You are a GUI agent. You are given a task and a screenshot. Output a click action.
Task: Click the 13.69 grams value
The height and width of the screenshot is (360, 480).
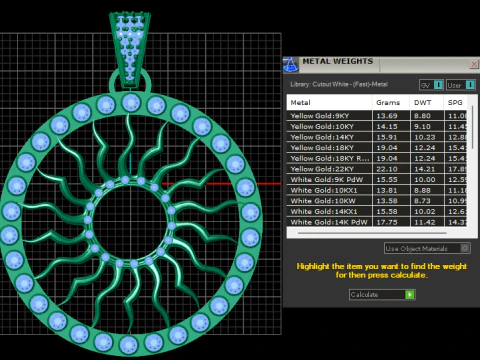pos(387,116)
